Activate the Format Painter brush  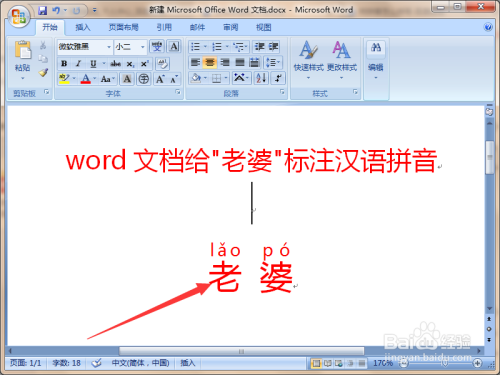[x=43, y=72]
